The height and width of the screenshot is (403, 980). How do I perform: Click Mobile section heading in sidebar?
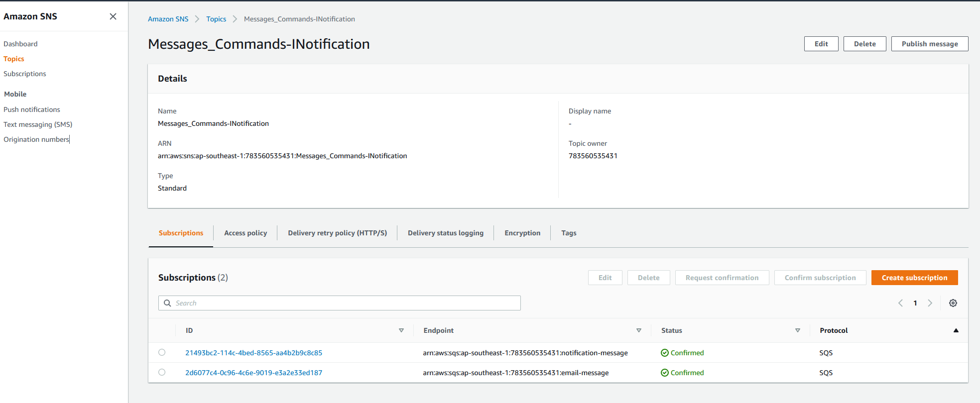(x=15, y=94)
